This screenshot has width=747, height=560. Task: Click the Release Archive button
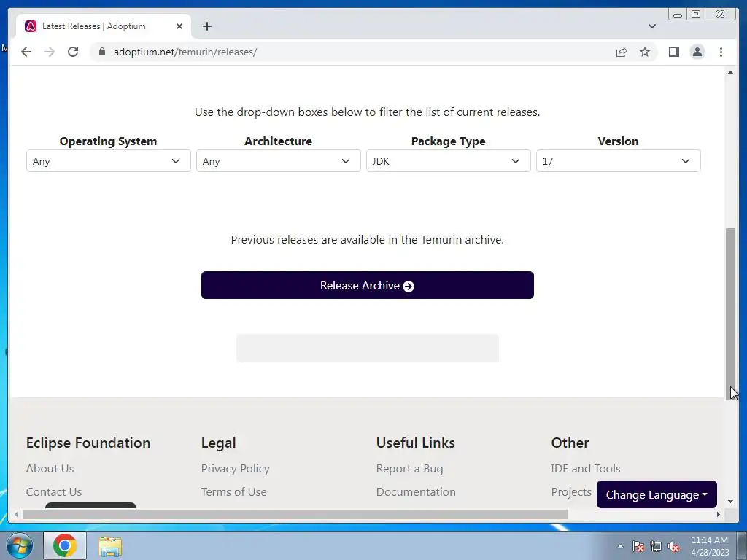368,285
